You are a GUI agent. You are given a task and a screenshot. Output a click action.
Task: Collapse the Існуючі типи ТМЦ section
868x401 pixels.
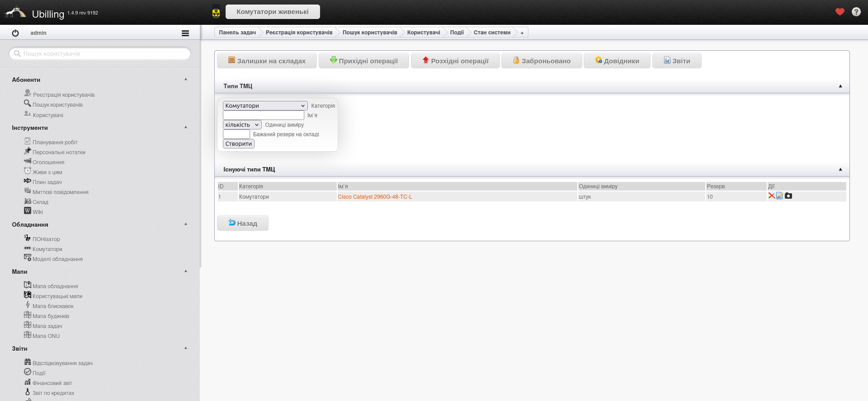[840, 169]
